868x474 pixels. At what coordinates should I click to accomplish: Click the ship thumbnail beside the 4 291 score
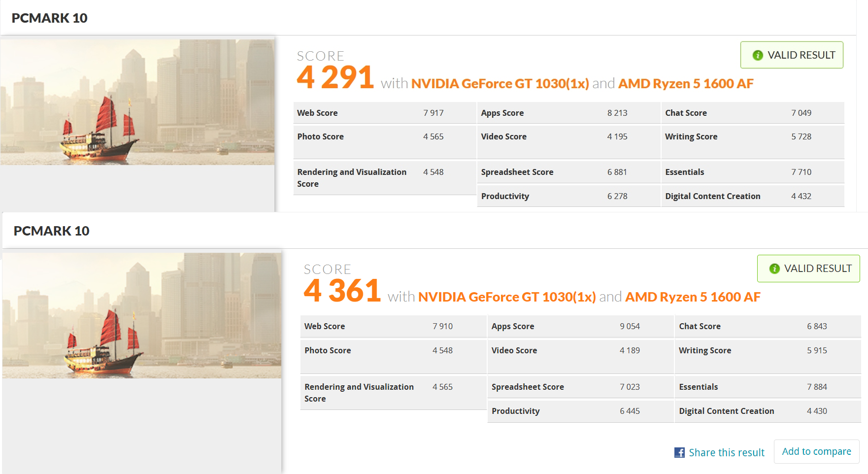click(137, 102)
